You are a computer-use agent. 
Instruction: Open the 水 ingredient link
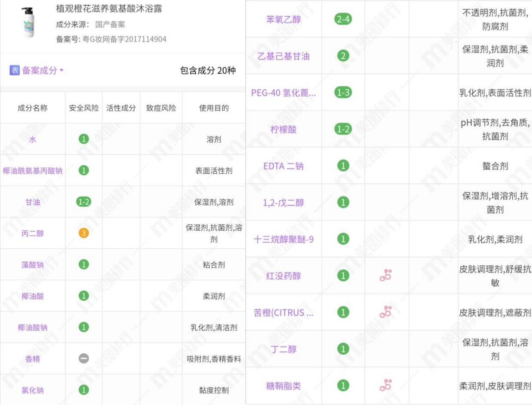[x=33, y=139]
